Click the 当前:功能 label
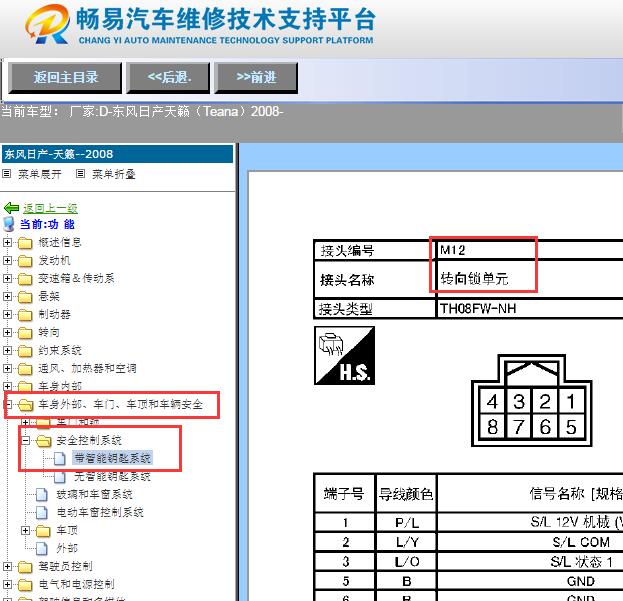The width and height of the screenshot is (623, 601). coord(47,224)
